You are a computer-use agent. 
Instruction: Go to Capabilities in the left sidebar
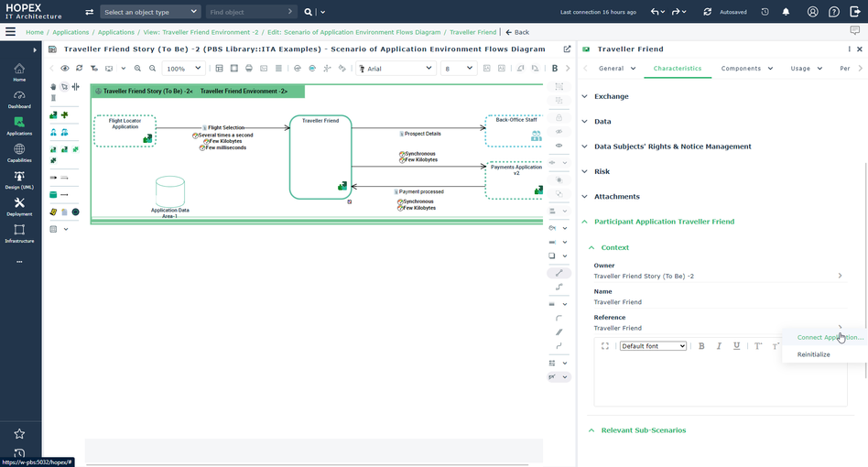19,153
